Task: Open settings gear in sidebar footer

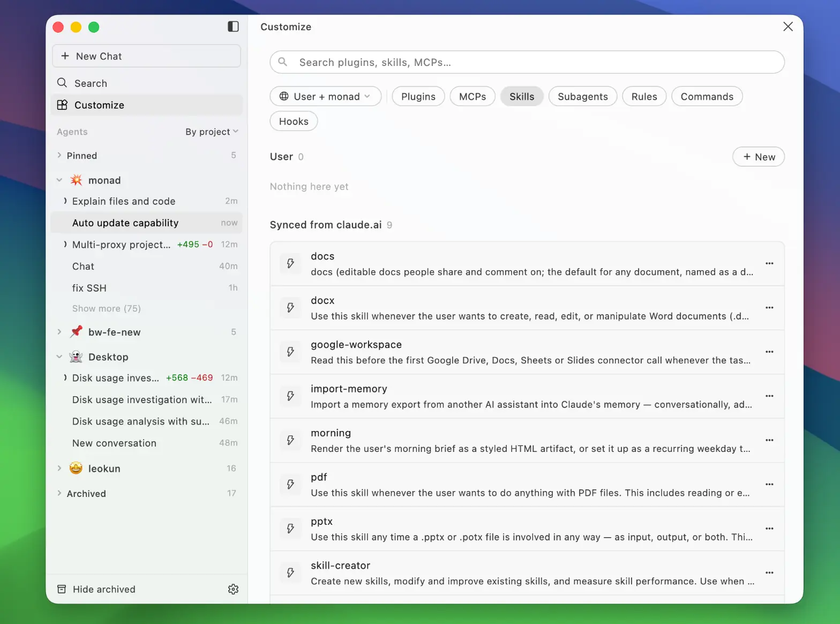Action: click(x=233, y=589)
